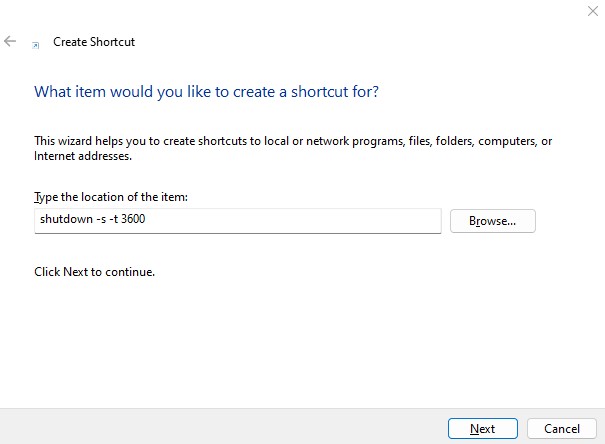Viewport: 605px width, 444px height.
Task: Click the shortcut wizard icon beside the title
Action: coord(35,46)
